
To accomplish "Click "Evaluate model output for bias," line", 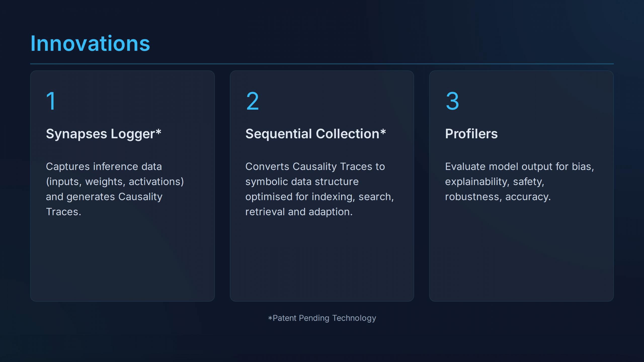I will coord(519,166).
